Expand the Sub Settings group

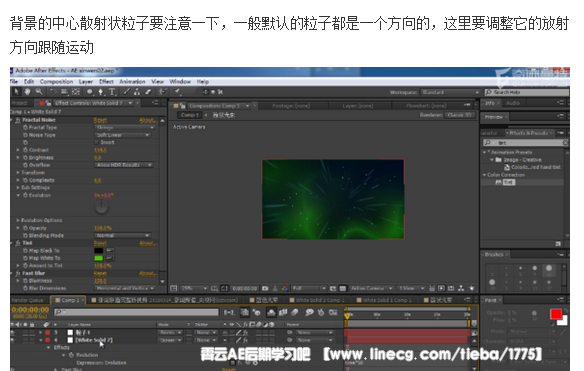coord(18,187)
